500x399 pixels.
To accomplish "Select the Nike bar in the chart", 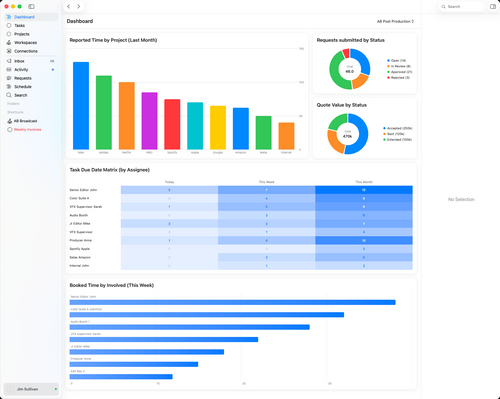I will point(81,106).
